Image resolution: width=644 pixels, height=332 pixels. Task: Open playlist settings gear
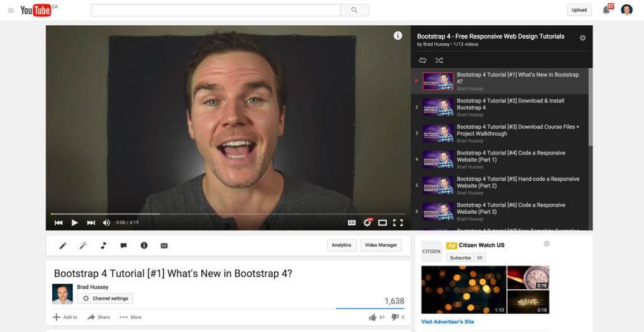click(x=582, y=38)
